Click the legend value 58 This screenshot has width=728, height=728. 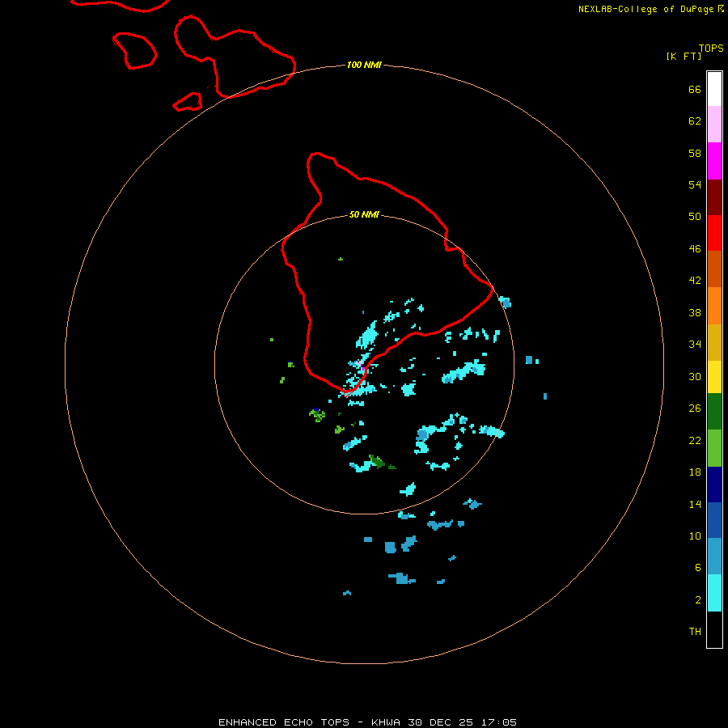tap(695, 153)
